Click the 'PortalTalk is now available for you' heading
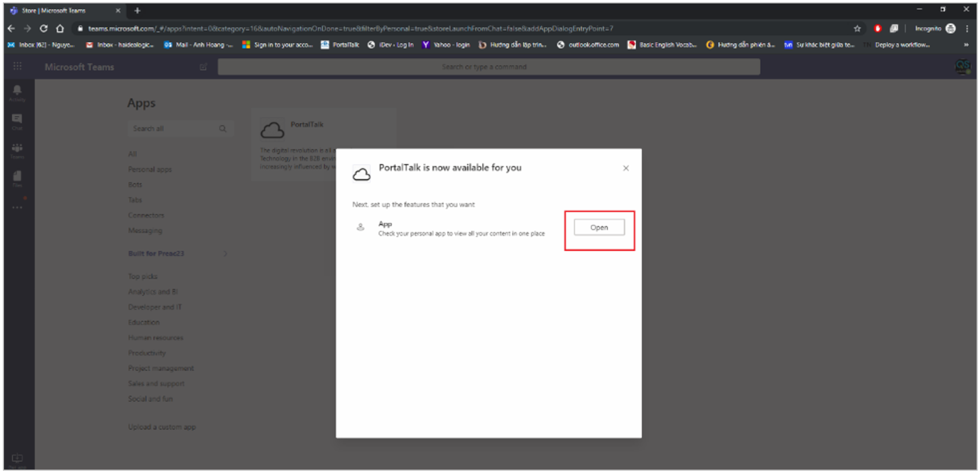 click(450, 168)
